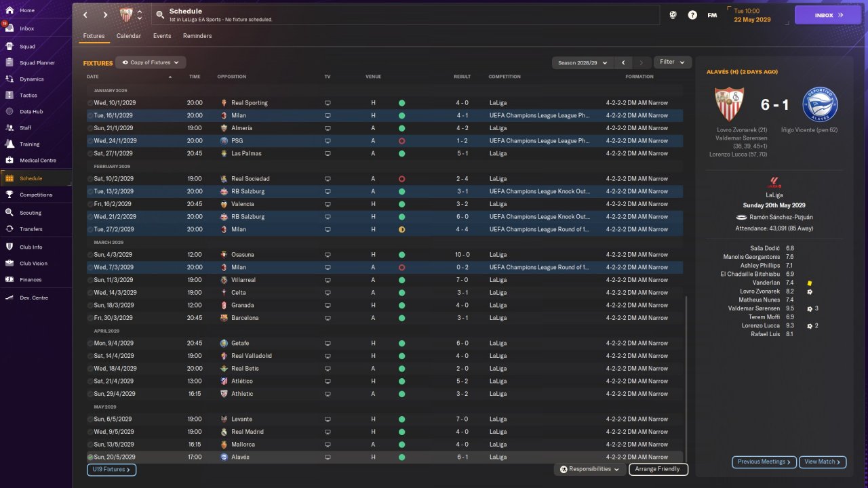Open the Data Hub icon
The image size is (868, 488).
[x=9, y=112]
